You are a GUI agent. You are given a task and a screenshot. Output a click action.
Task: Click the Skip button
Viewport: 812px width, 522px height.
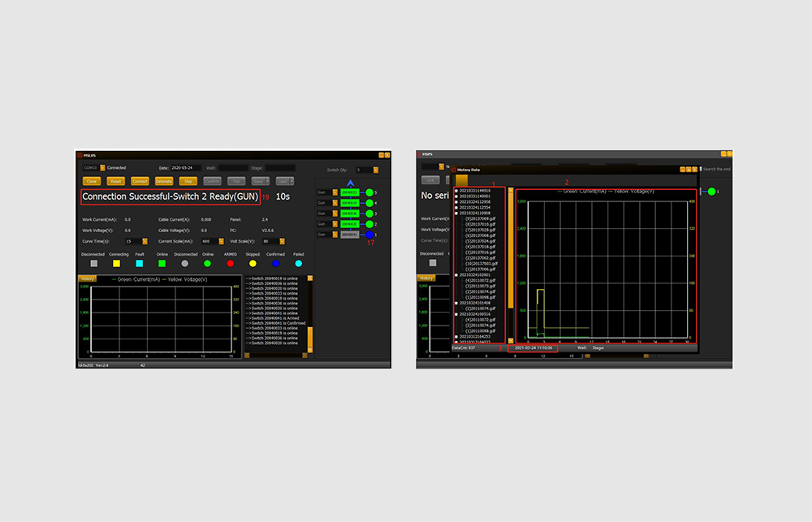pyautogui.click(x=188, y=181)
